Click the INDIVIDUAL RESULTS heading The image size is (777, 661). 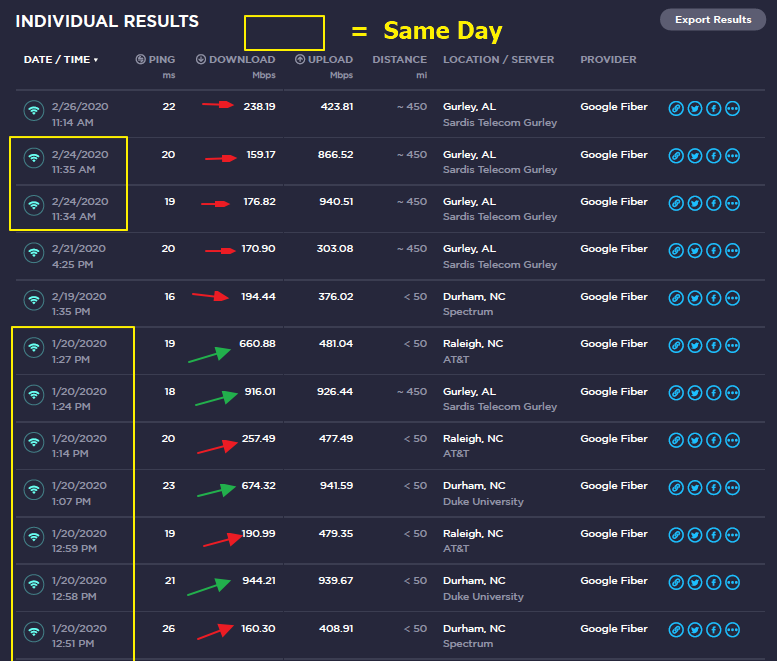click(x=107, y=21)
